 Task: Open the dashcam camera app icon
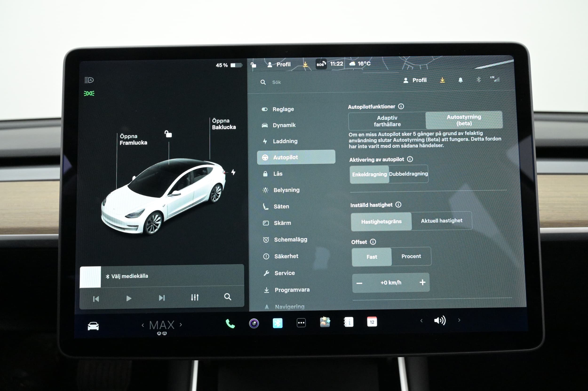[254, 324]
